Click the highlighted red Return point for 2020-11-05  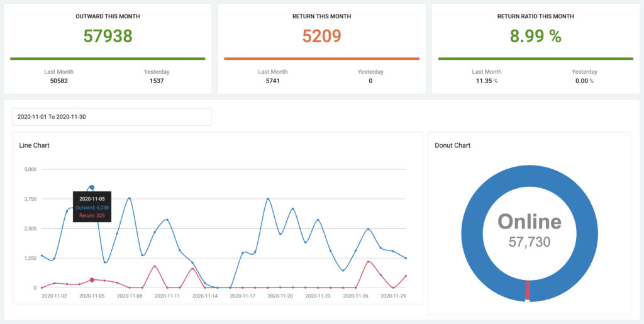tap(92, 280)
